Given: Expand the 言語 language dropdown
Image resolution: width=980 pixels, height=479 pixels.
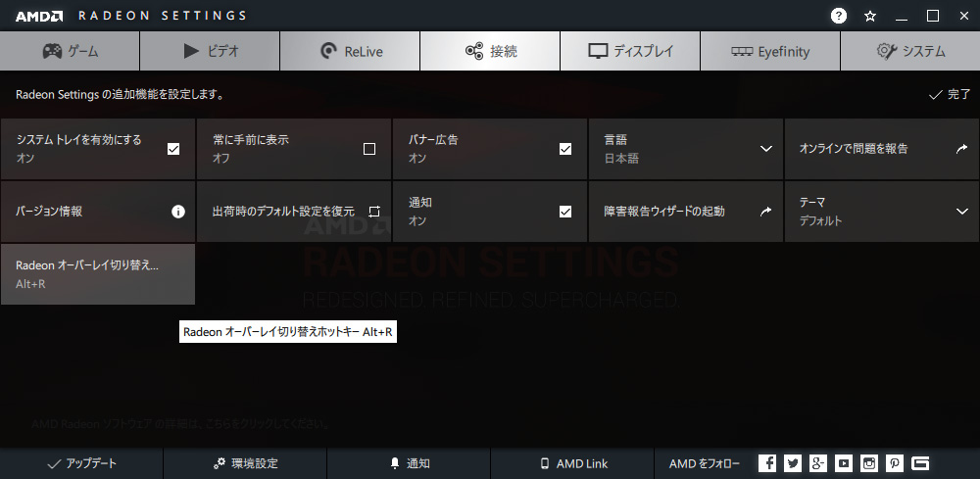Looking at the screenshot, I should [765, 149].
